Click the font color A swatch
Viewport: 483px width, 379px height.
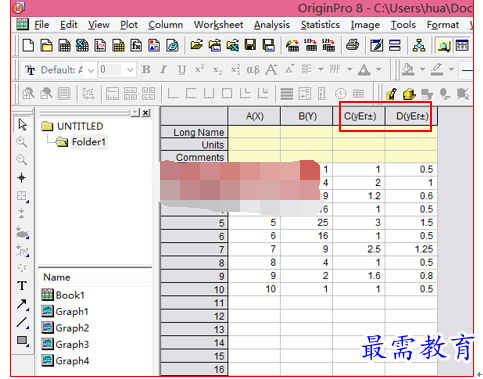364,70
